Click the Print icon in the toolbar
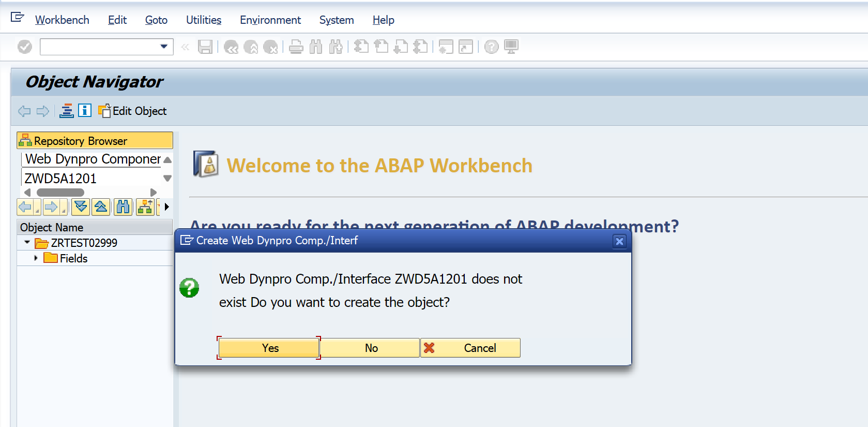 pyautogui.click(x=296, y=47)
